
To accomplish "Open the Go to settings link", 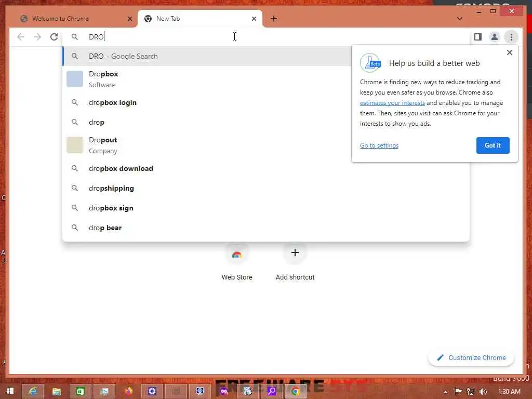I will coord(379,145).
